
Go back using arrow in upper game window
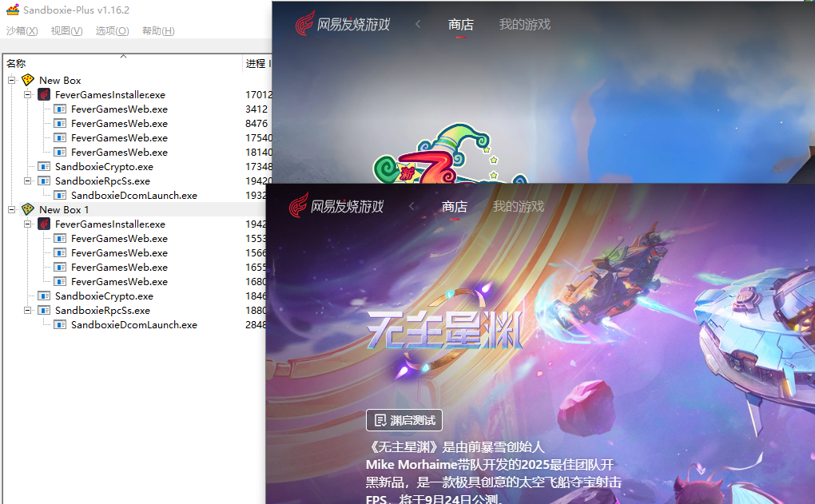click(x=418, y=24)
